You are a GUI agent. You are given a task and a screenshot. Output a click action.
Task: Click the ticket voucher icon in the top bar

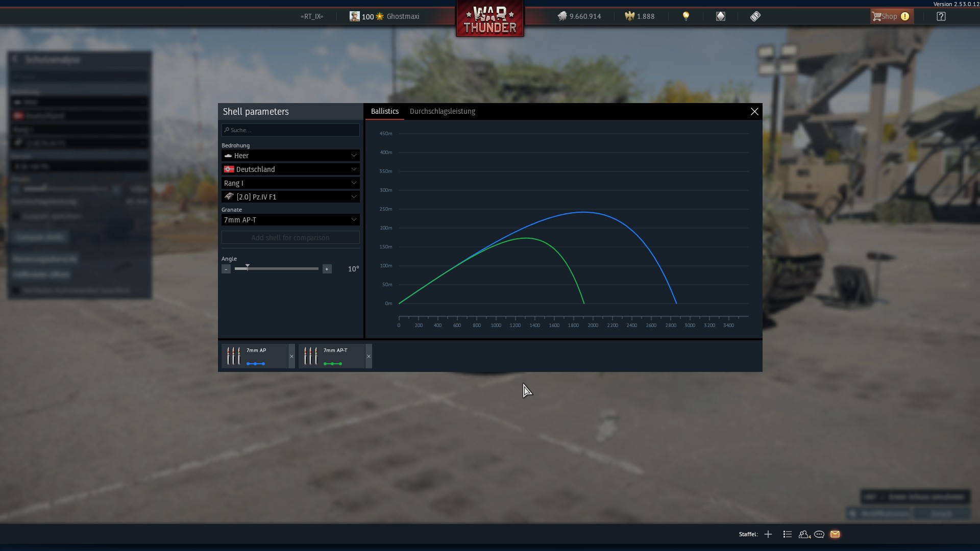(755, 16)
